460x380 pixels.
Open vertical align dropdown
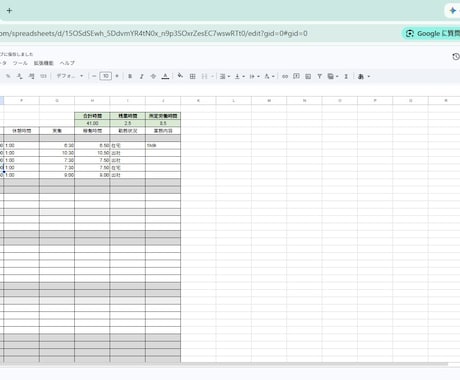coord(239,76)
